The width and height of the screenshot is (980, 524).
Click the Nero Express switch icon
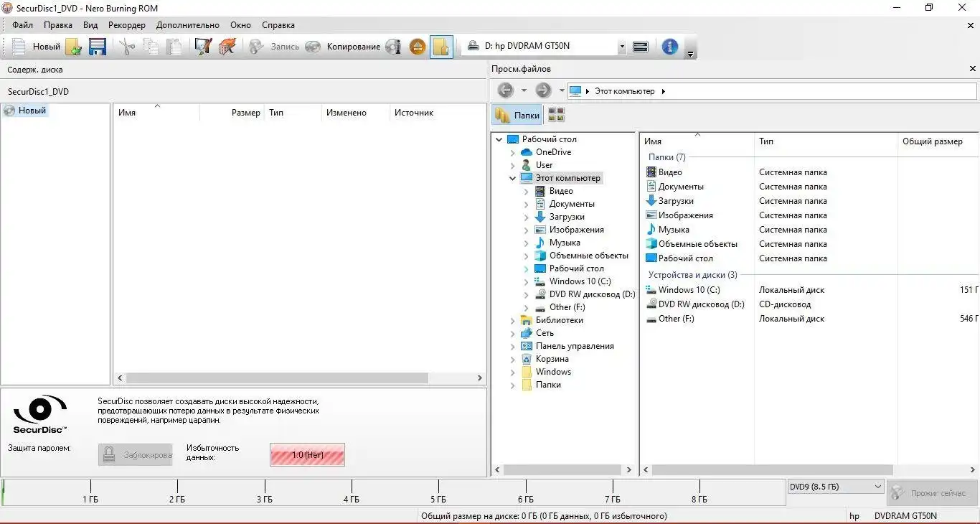pyautogui.click(x=227, y=47)
